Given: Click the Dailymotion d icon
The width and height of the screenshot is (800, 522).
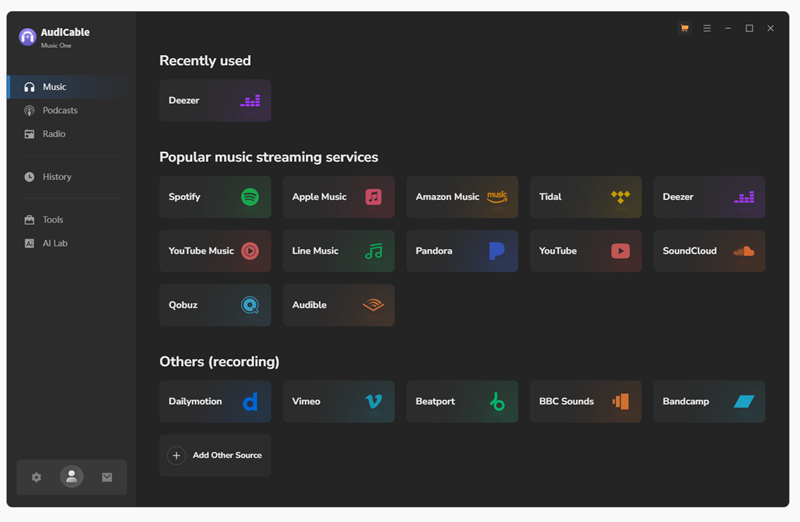Looking at the screenshot, I should [250, 402].
